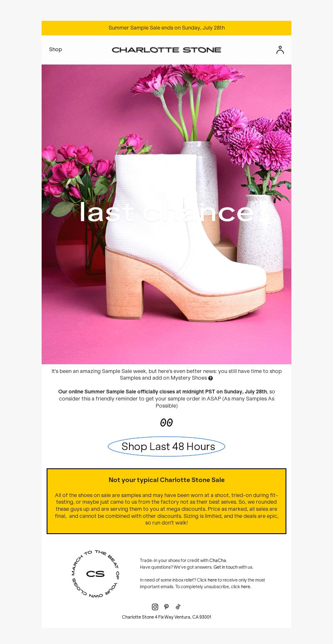333x644 pixels.
Task: Click the circular CS clogs logo
Action: 95,574
